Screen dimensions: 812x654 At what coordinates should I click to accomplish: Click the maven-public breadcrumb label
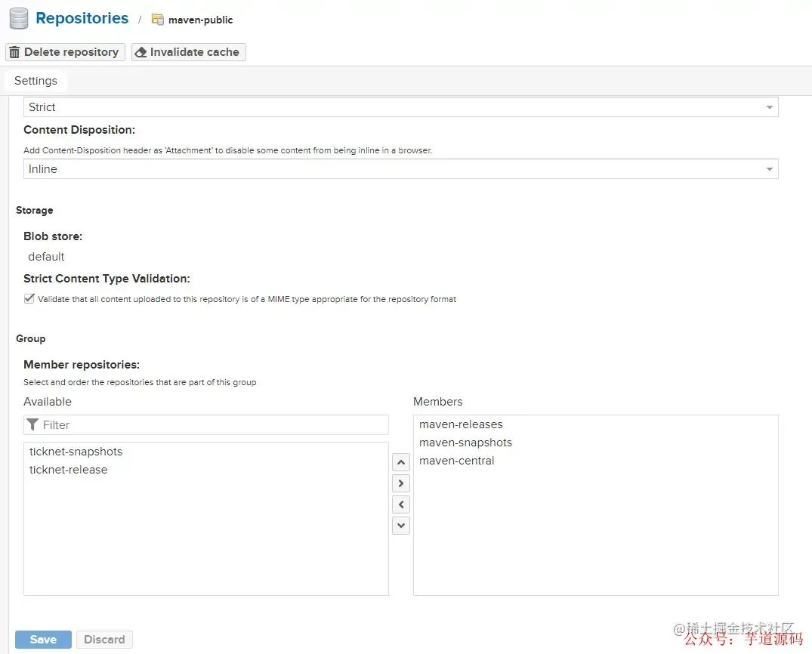(x=200, y=20)
